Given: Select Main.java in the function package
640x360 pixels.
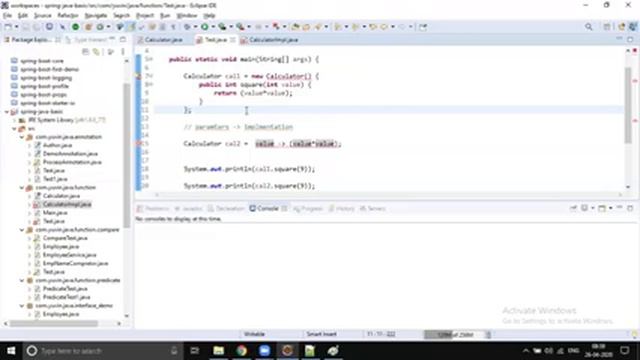Looking at the screenshot, I should (x=55, y=213).
